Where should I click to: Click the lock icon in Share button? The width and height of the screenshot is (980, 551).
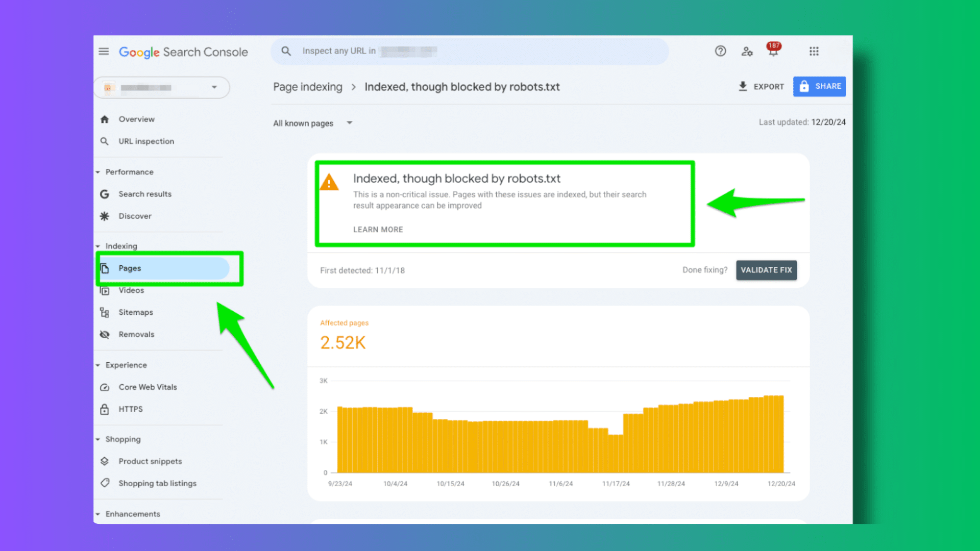[x=804, y=86]
